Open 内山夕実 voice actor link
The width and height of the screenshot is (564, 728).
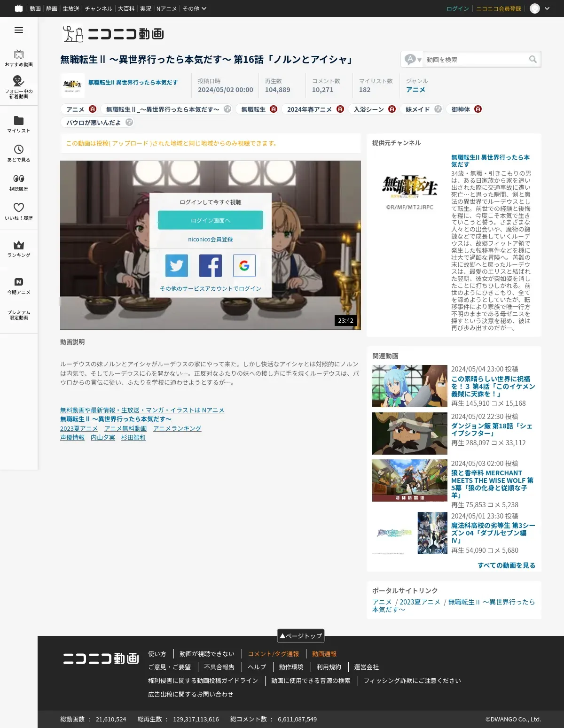103,437
